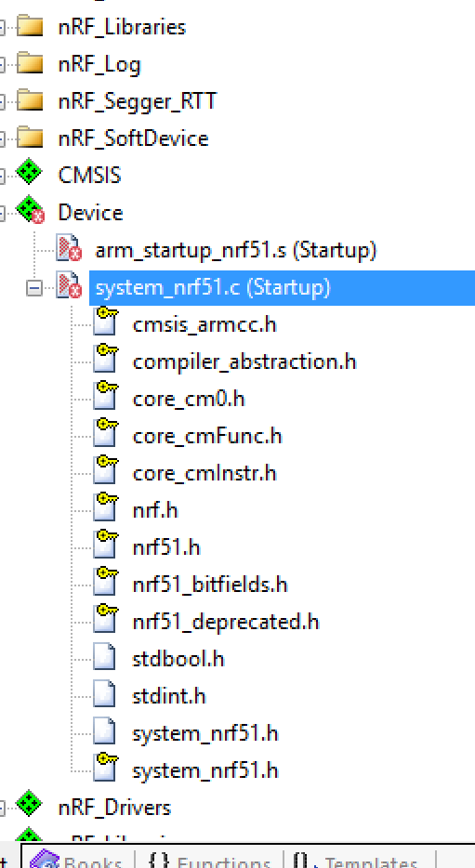Screen dimensions: 475x868
Task: Click the plain file icon next to stdbool.h
Action: 104,659
